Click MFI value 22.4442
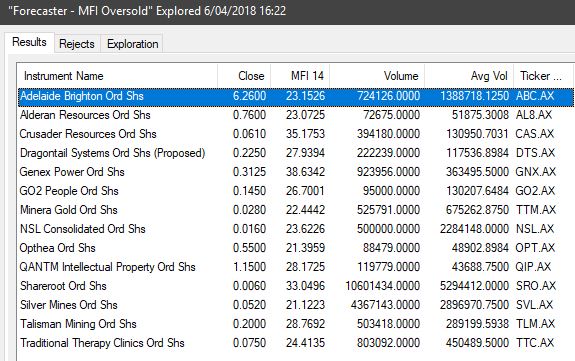This screenshot has height=361, width=575. (305, 210)
